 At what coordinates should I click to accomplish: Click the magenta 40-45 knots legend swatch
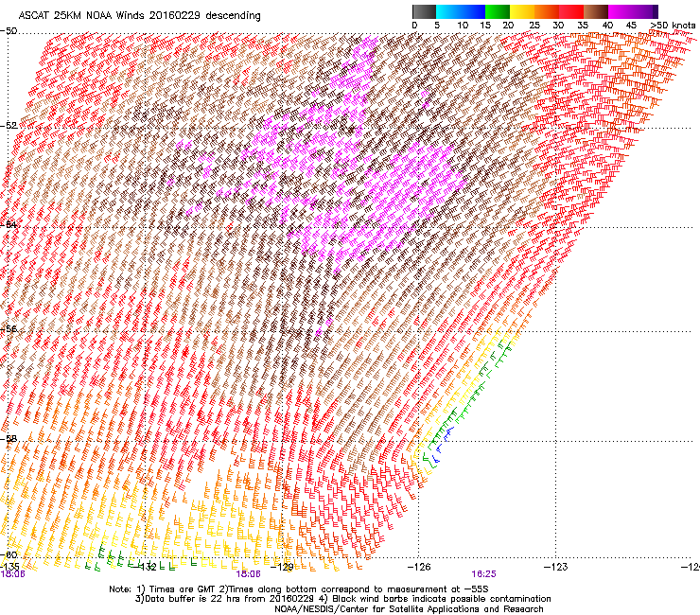pyautogui.click(x=621, y=11)
